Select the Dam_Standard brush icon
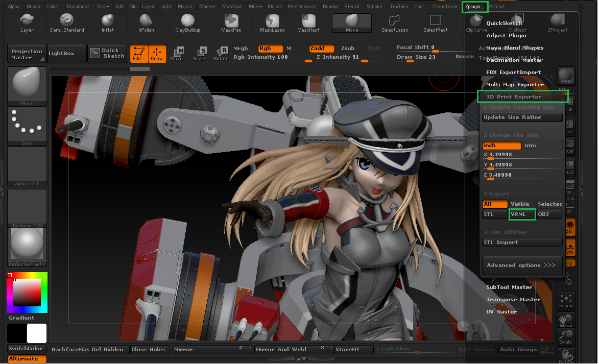Viewport: 599px width, 364px height. click(x=67, y=20)
